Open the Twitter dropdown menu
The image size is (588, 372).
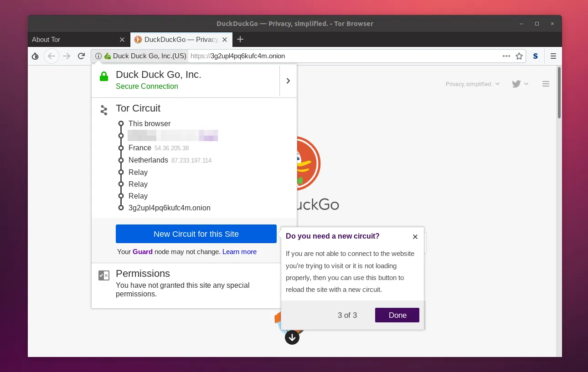point(520,84)
